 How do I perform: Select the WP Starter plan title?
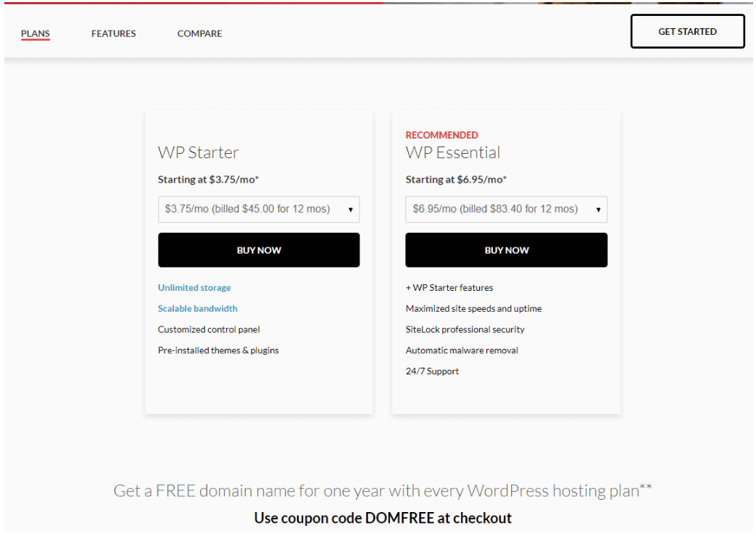point(198,152)
